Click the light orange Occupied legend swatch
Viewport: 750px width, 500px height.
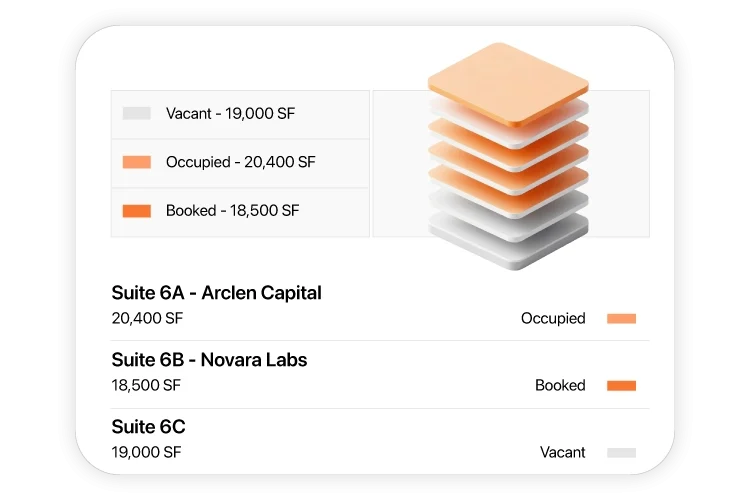[136, 162]
